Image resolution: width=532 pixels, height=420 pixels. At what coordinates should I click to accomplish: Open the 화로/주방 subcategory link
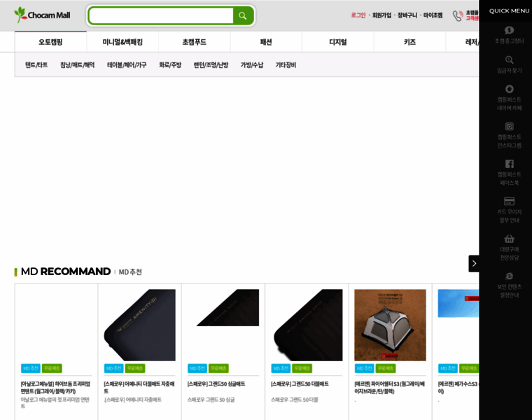click(x=170, y=65)
